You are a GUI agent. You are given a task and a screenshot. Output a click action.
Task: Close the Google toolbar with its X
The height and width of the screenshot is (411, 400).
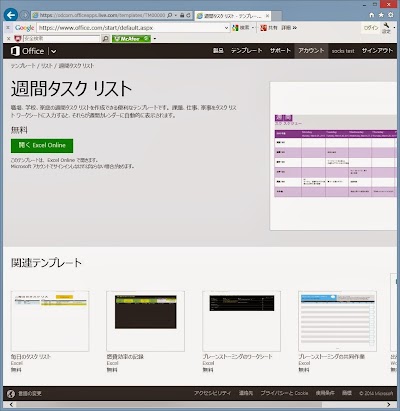[x=8, y=28]
